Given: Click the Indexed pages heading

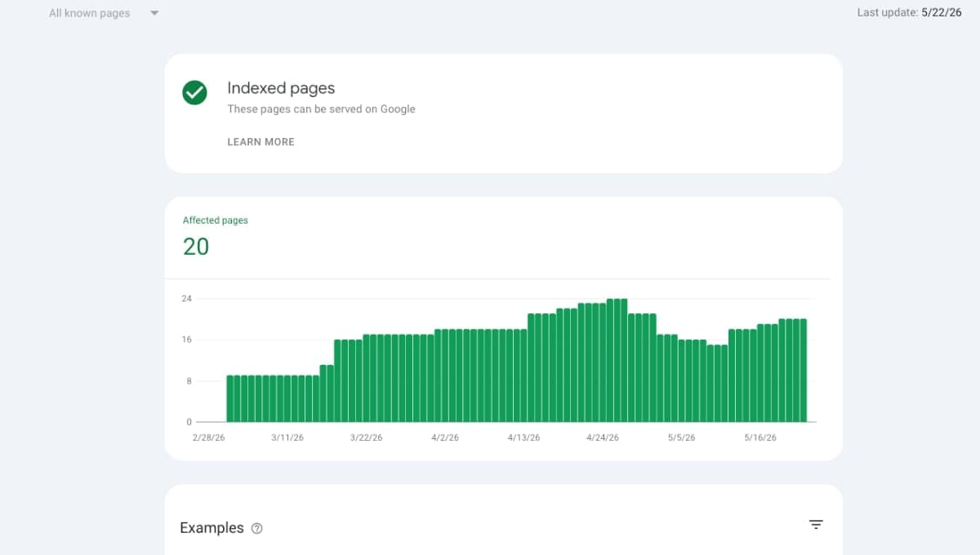Looking at the screenshot, I should [x=281, y=88].
